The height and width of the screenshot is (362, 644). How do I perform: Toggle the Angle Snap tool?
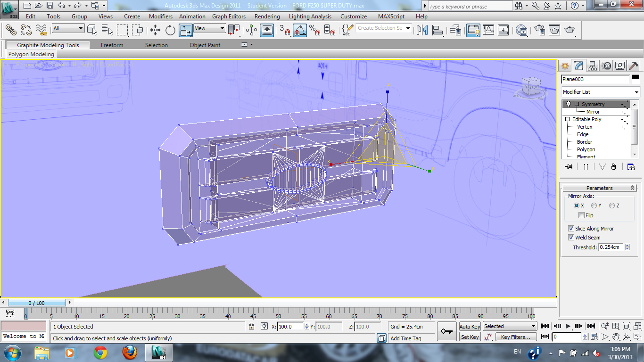(x=300, y=30)
